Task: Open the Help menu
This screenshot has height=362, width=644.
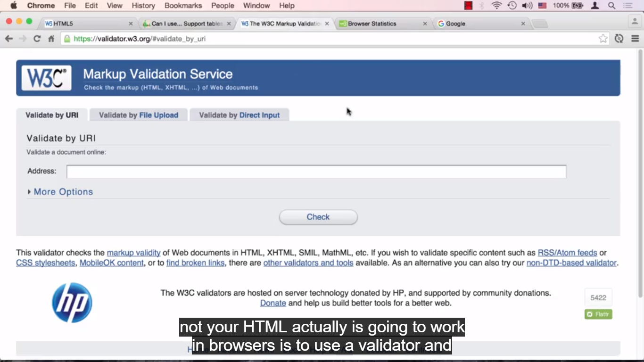Action: [x=287, y=6]
